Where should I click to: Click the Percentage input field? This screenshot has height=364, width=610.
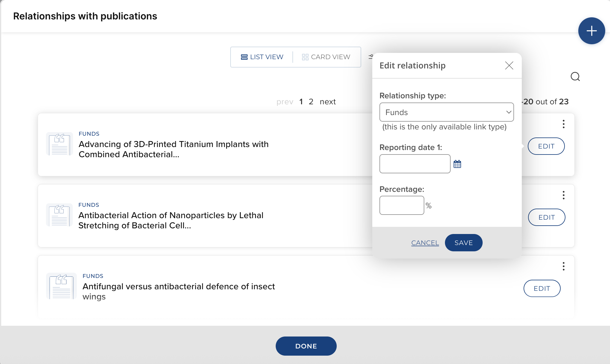tap(402, 205)
